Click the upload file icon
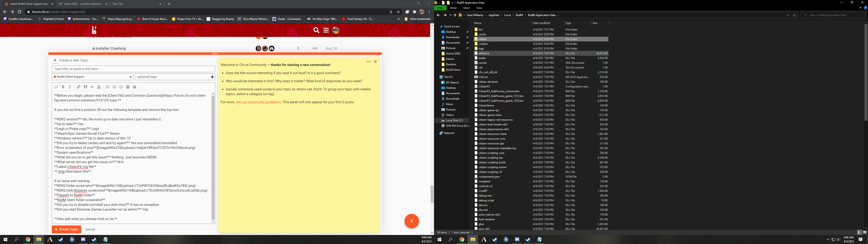868x244 pixels. click(x=99, y=87)
